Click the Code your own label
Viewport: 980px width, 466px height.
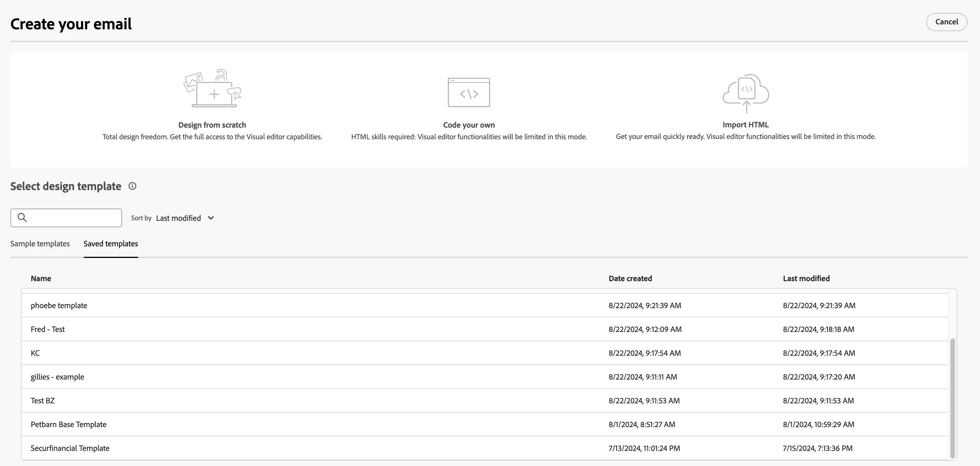(469, 125)
